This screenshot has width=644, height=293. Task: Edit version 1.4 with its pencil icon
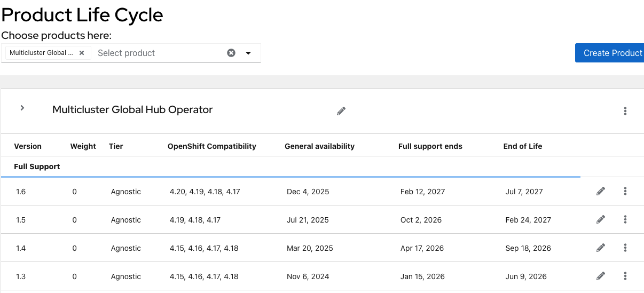601,248
